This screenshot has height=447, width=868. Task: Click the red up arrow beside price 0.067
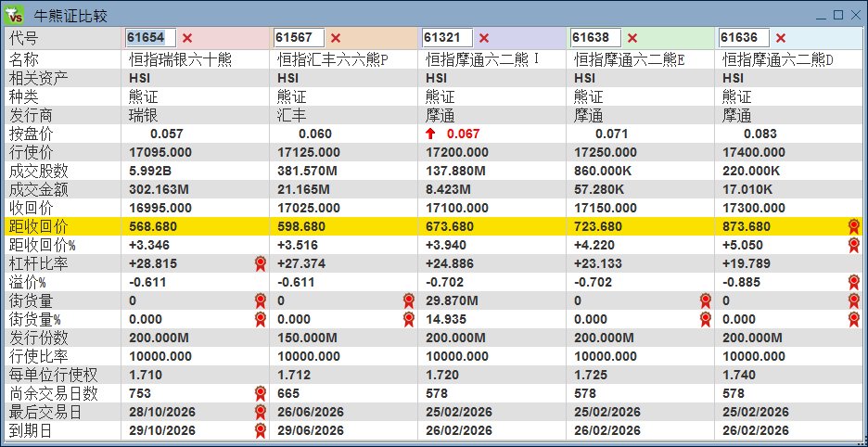[430, 134]
